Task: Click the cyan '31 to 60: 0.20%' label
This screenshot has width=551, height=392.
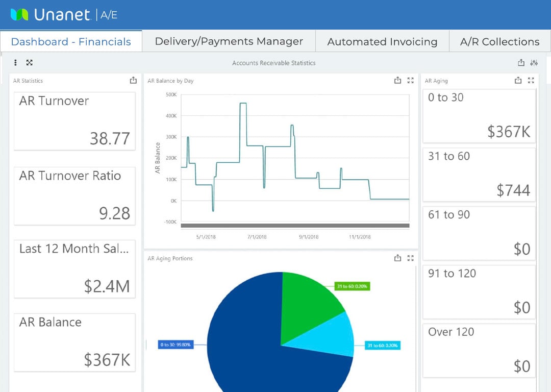Action: point(382,345)
